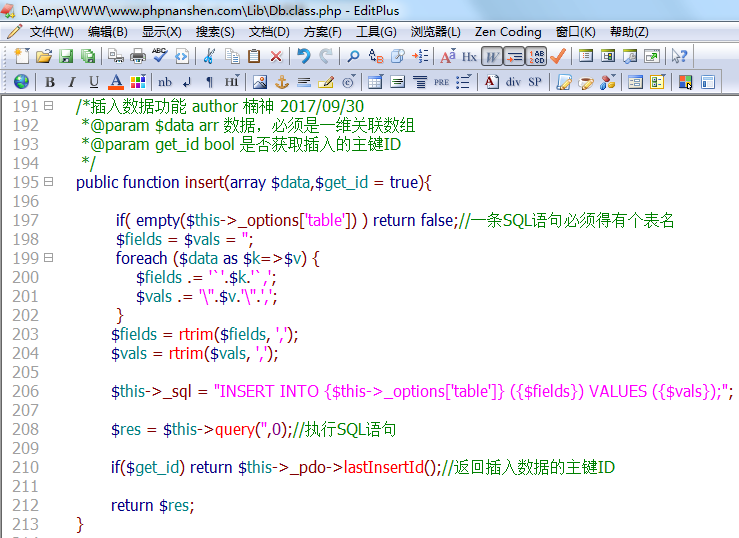Screen dimensions: 739x538
Task: Open the 显示(X) menu
Action: [162, 32]
